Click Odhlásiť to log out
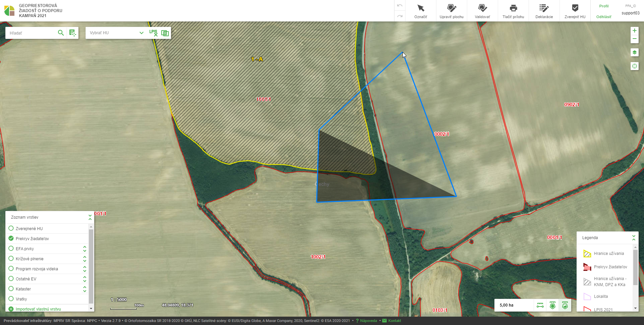Viewport: 644px width, 325px height. pyautogui.click(x=604, y=17)
